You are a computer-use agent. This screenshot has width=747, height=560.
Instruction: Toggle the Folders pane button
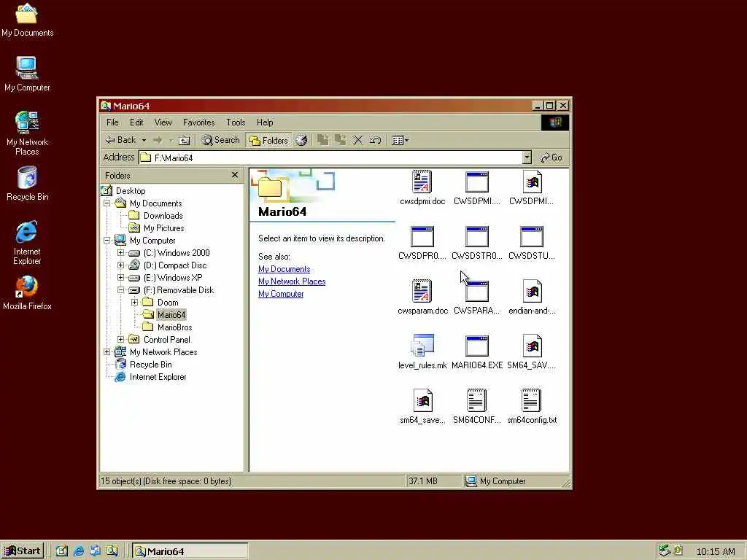coord(269,141)
